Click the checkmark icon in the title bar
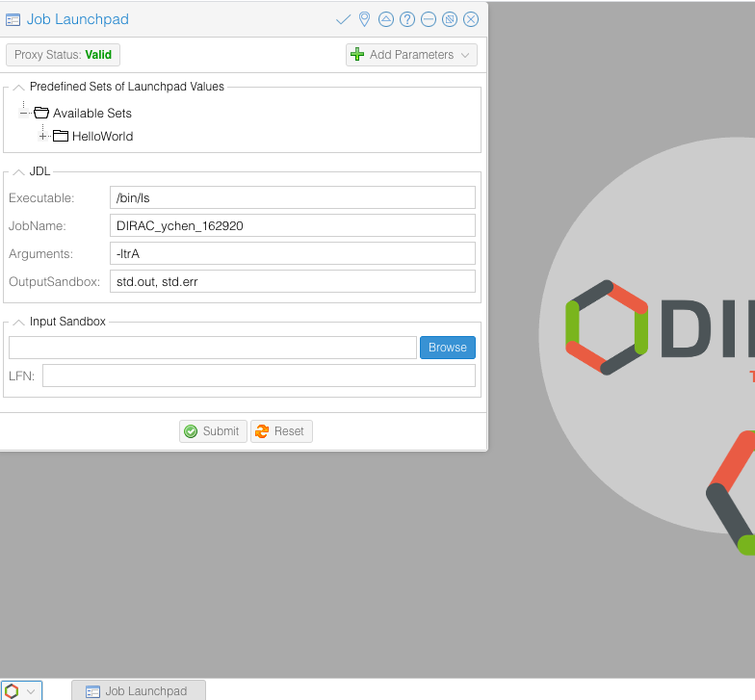This screenshot has height=700, width=755. coord(343,19)
